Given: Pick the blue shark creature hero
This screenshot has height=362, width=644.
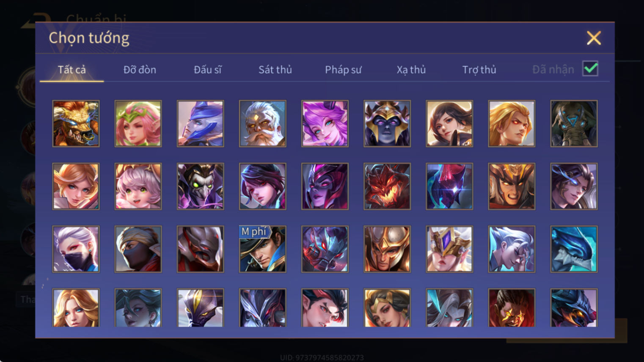Looking at the screenshot, I should click(x=574, y=249).
